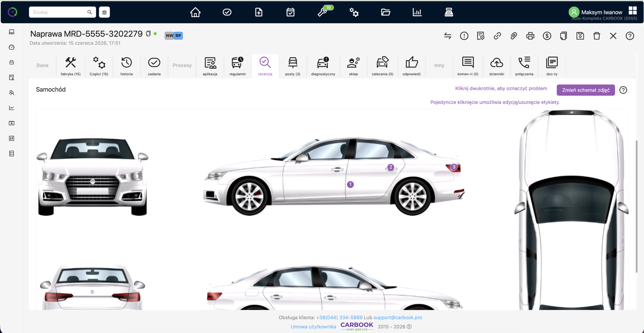The height and width of the screenshot is (333, 644).
Task: Click the swap arrows icon
Action: [x=448, y=36]
